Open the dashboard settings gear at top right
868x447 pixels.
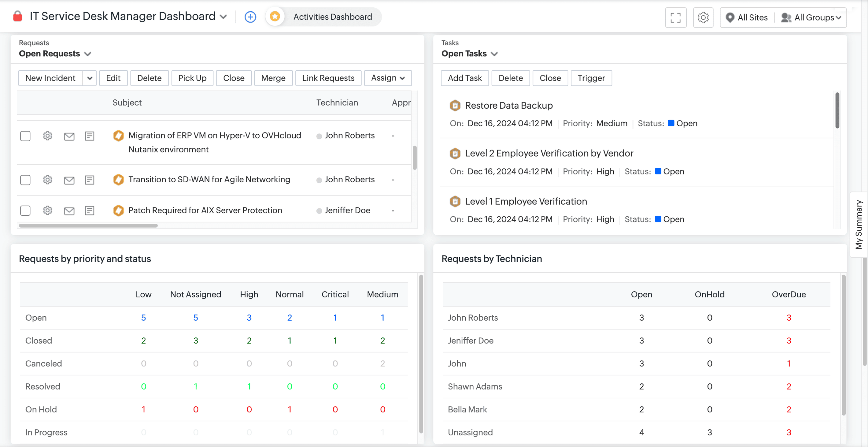point(703,17)
